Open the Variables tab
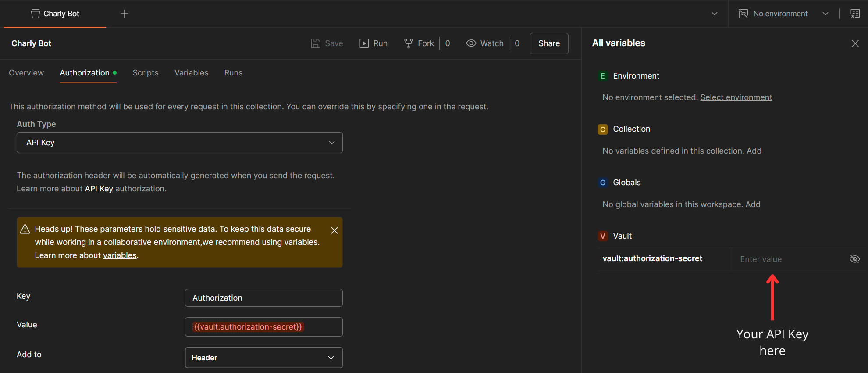Viewport: 868px width, 373px height. tap(192, 73)
